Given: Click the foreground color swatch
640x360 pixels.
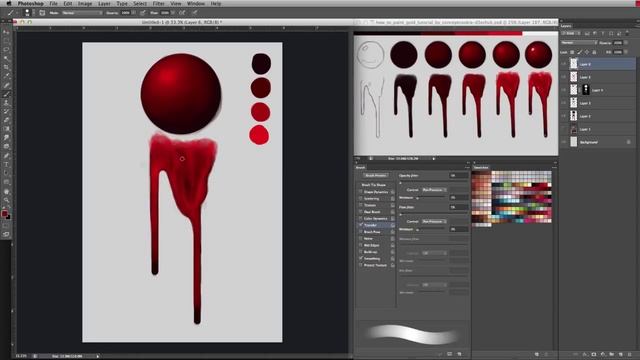Looking at the screenshot, I should pos(4,213).
